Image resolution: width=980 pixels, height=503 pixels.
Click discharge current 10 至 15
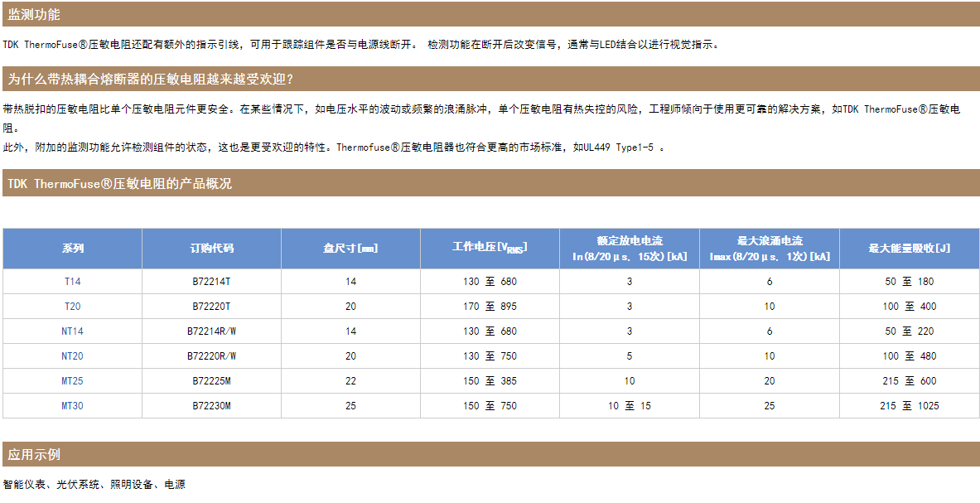point(630,406)
